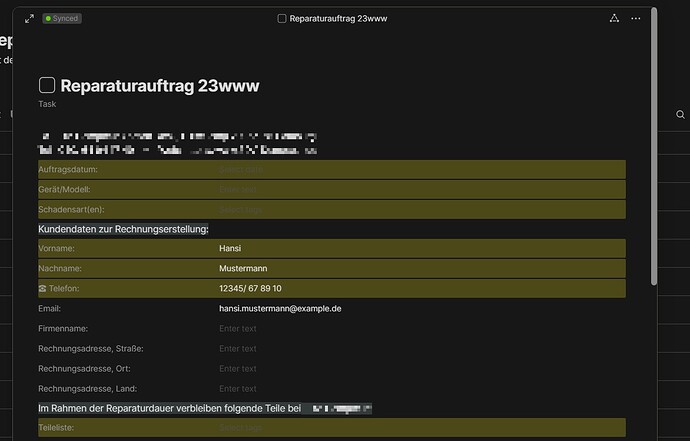Click the Im Rahmen der Reparaturdauer text line
This screenshot has height=441, width=690.
coord(169,408)
